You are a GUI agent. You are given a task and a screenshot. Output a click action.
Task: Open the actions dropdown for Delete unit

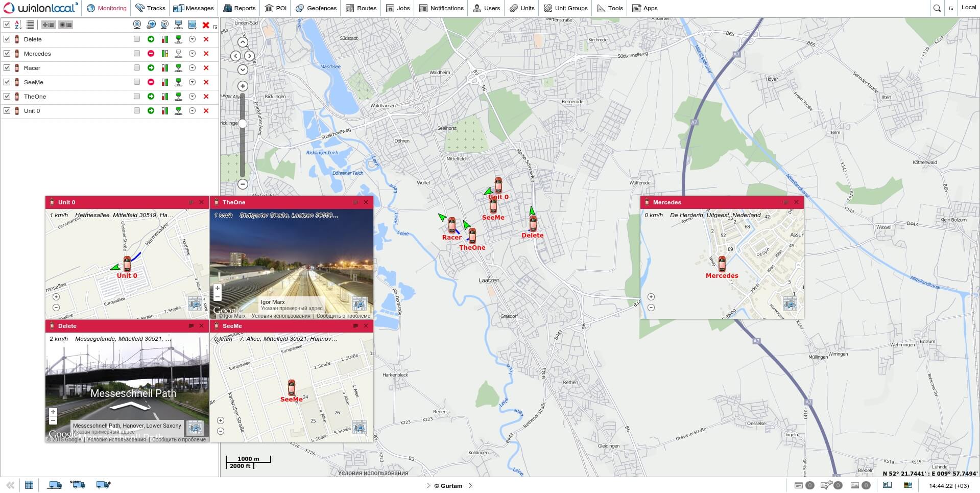192,39
